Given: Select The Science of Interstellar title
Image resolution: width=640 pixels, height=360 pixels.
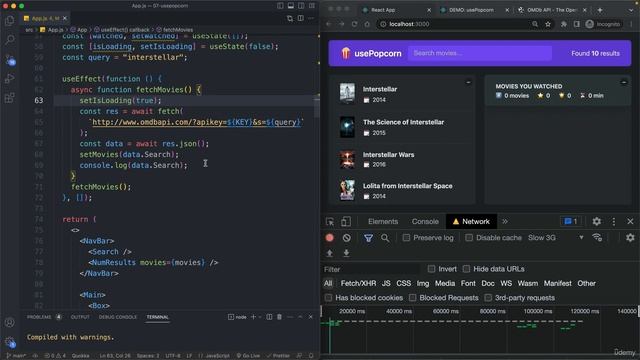Looking at the screenshot, I should (403, 122).
